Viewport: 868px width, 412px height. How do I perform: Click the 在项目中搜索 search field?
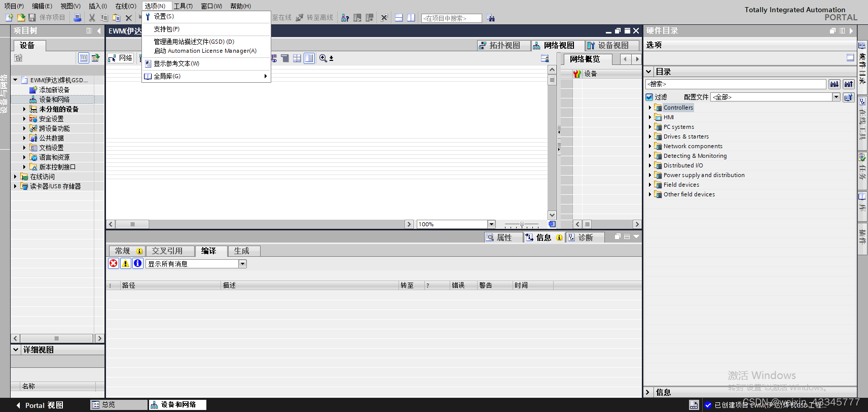451,18
